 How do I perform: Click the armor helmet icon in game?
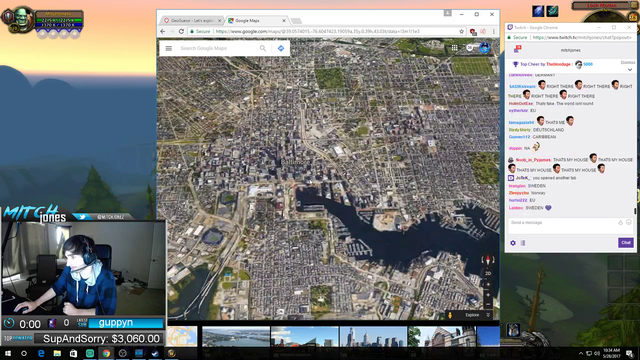[x=513, y=329]
